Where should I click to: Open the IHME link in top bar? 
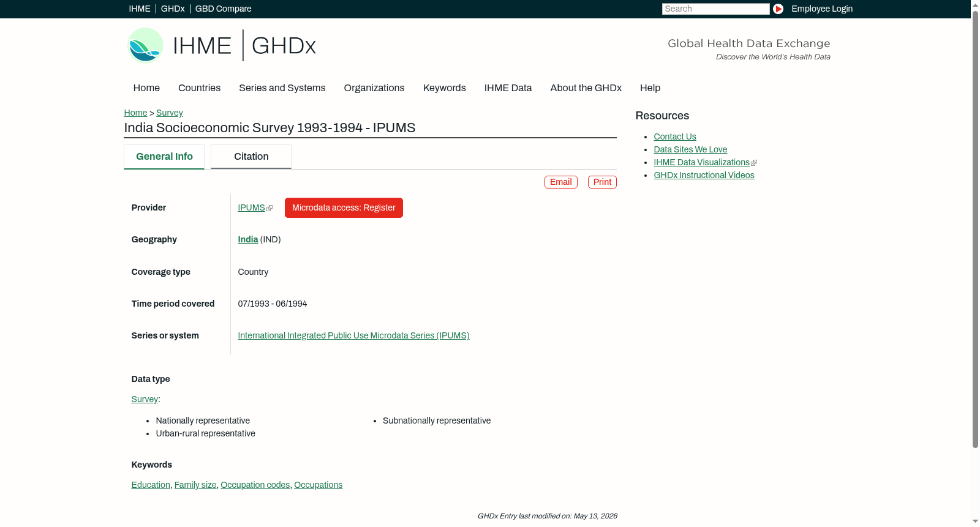[139, 9]
